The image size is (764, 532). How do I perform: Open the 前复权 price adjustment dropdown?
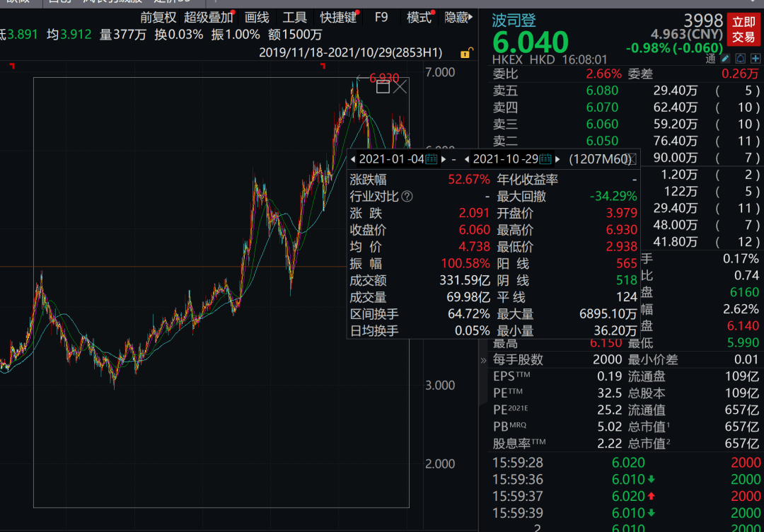(158, 18)
